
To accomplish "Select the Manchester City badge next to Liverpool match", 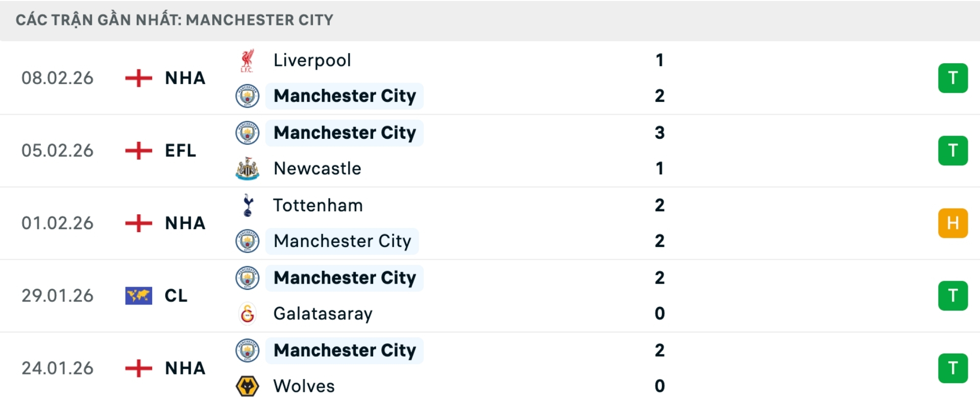I will (x=247, y=96).
